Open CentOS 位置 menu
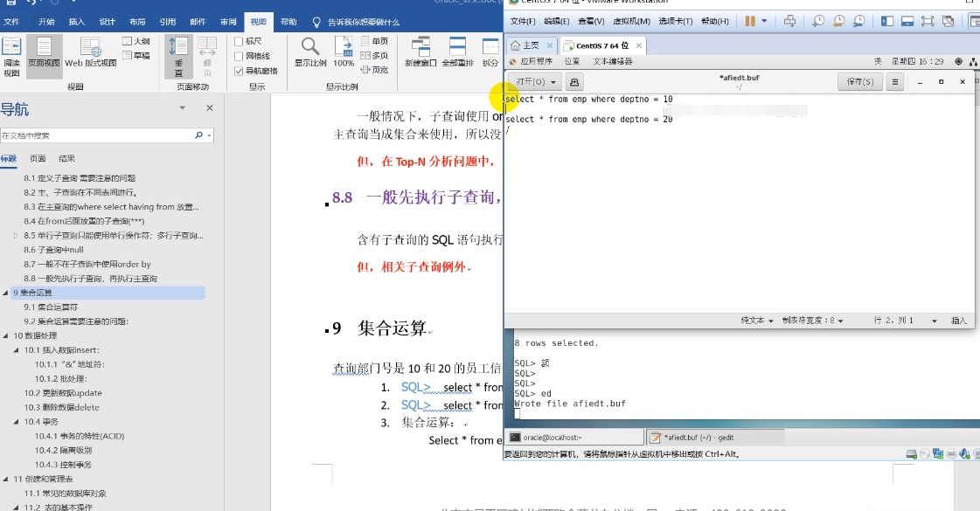The height and width of the screenshot is (511, 980). coord(572,61)
